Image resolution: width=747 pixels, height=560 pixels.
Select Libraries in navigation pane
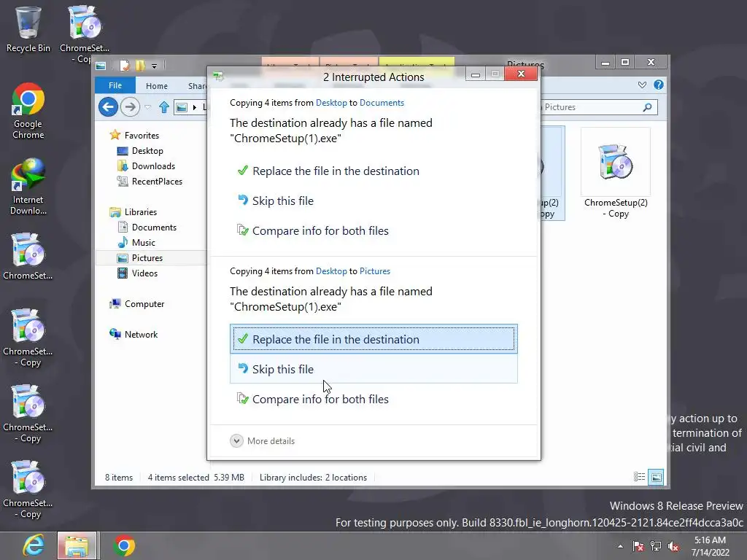[141, 212]
